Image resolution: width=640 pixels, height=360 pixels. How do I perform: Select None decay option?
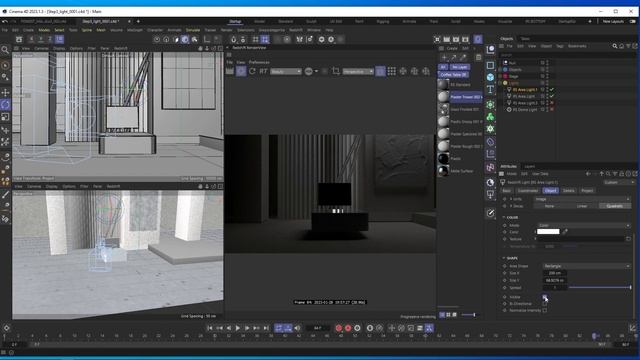pos(549,206)
